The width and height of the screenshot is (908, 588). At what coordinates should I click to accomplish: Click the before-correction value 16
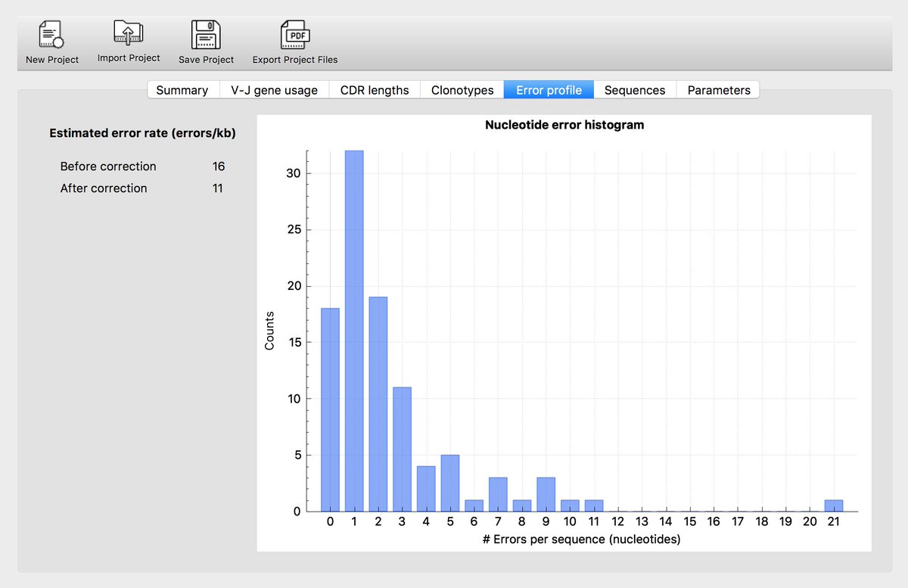(219, 166)
